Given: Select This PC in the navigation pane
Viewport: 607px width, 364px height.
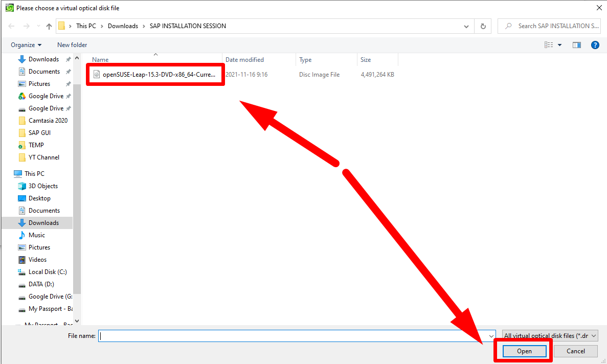Looking at the screenshot, I should [34, 174].
